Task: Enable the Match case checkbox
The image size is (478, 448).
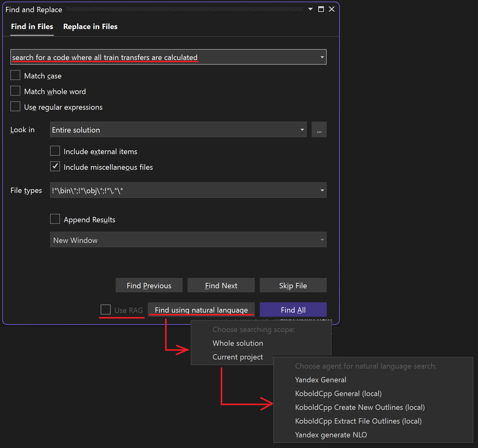Action: point(15,75)
